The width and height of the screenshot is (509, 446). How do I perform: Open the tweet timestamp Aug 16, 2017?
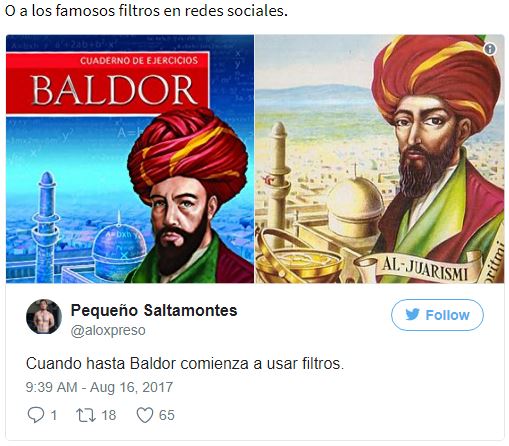click(99, 387)
